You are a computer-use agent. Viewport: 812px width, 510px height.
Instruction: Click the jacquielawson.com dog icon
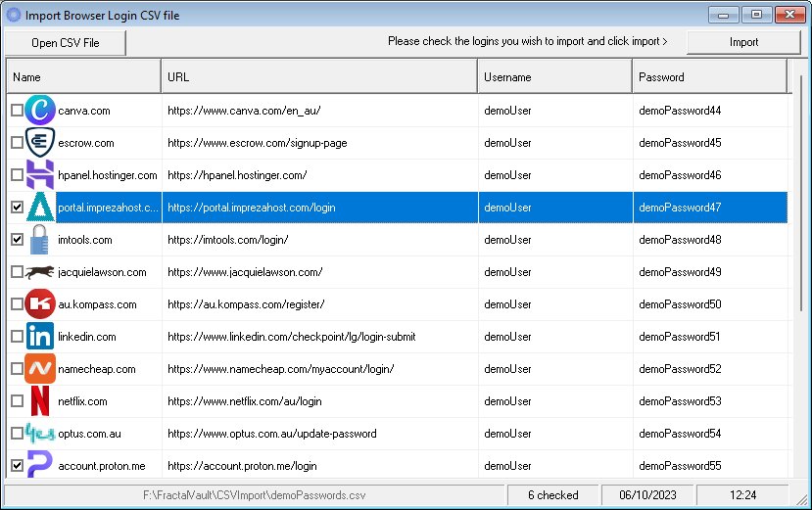point(40,272)
